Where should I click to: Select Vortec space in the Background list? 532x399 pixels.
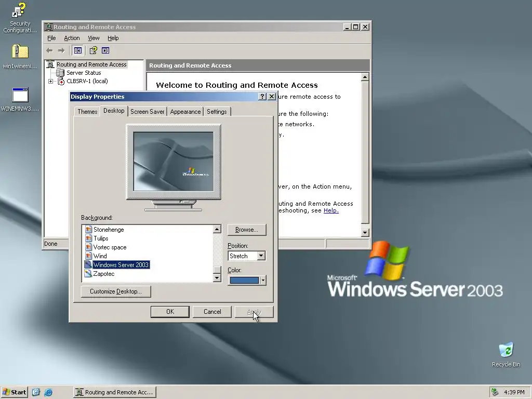pyautogui.click(x=110, y=247)
